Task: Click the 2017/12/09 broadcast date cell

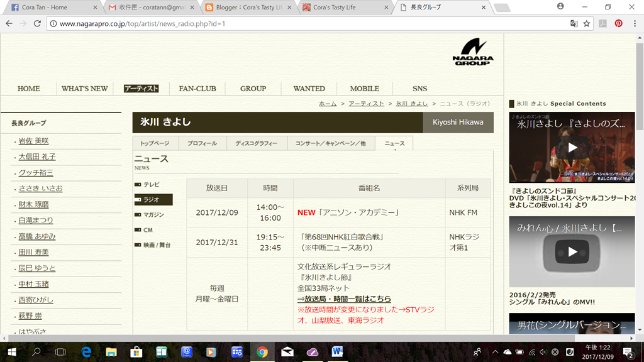Action: click(217, 212)
